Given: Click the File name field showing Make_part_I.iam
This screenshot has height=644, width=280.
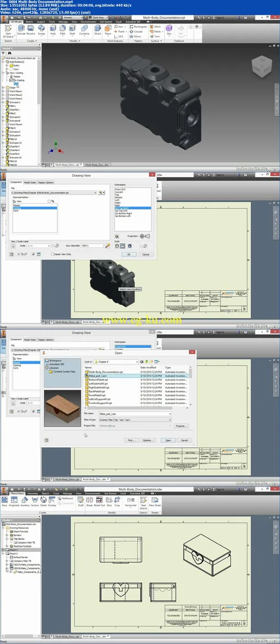Looking at the screenshot, I should 136,414.
